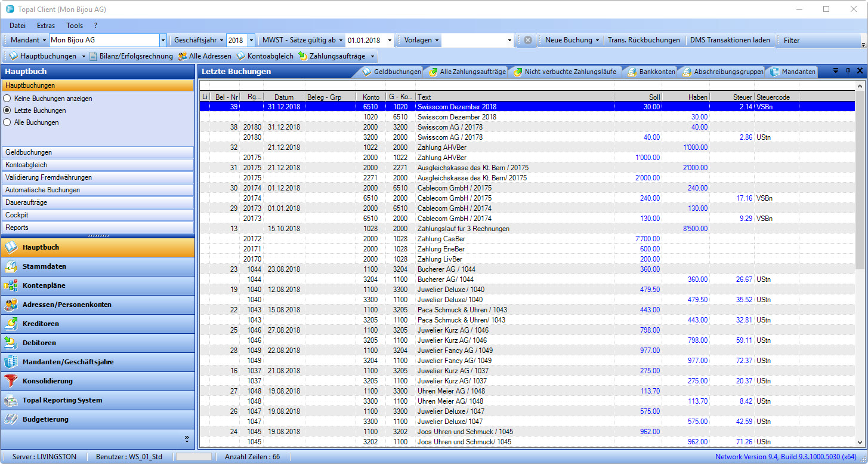
Task: Select 'Letzte Buchungen' radio button
Action: tap(8, 110)
